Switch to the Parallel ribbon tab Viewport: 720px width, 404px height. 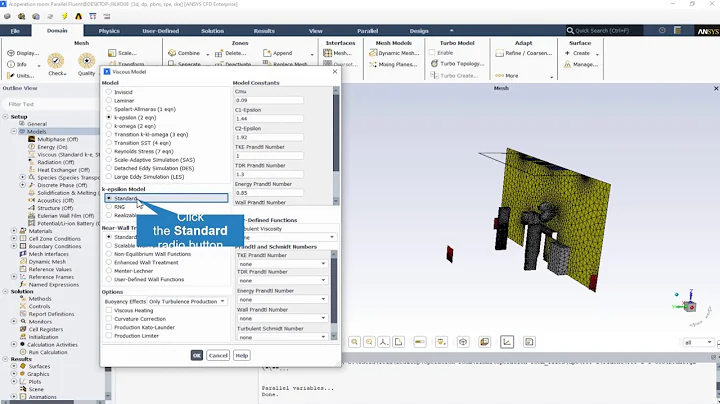click(367, 31)
